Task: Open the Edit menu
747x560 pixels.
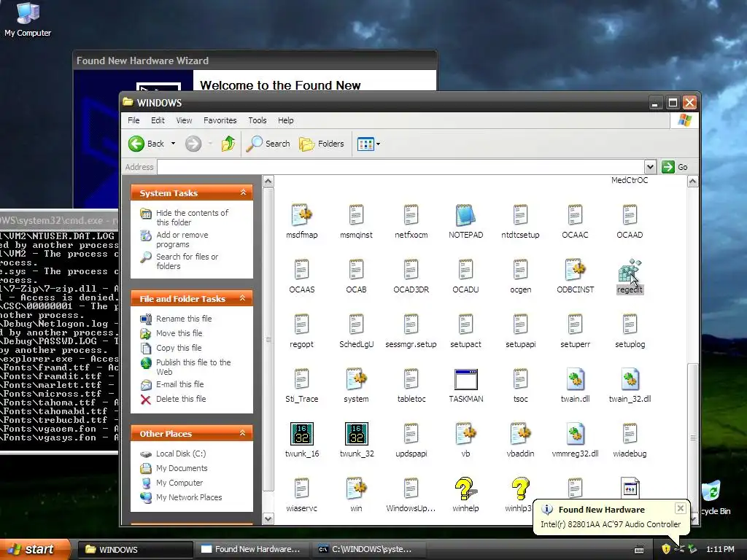Action: coord(158,120)
